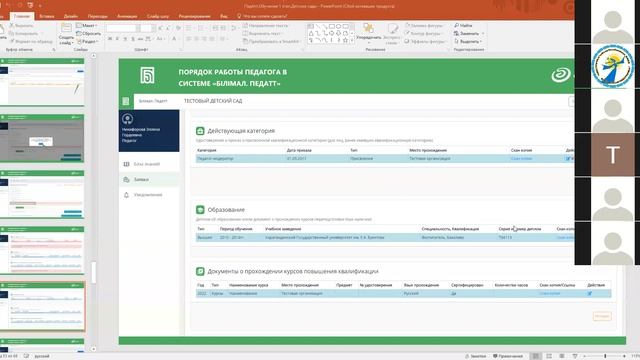Open the Главная ribbon tab
The height and width of the screenshot is (360, 640).
(22, 16)
